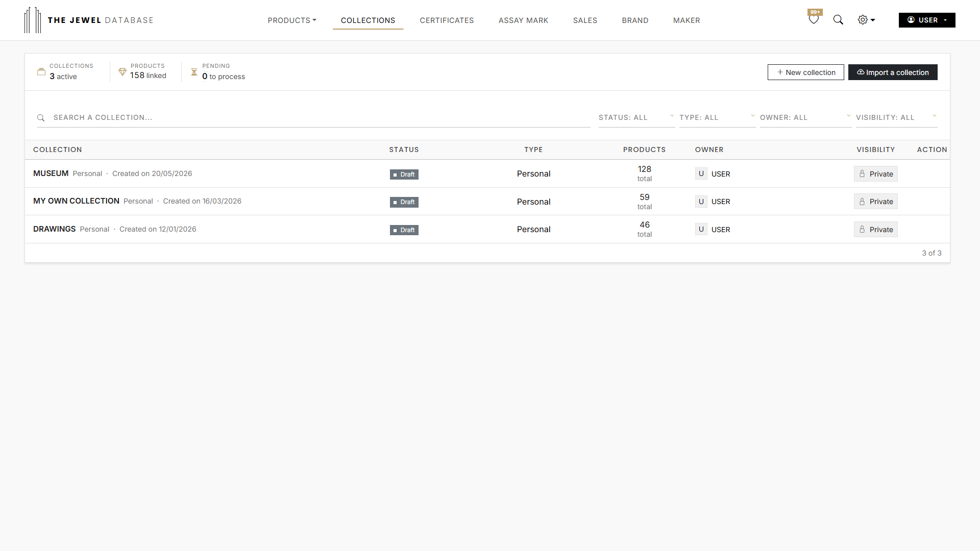Image resolution: width=980 pixels, height=551 pixels.
Task: Open the MY OWN COLLECTION entry
Action: tap(76, 201)
